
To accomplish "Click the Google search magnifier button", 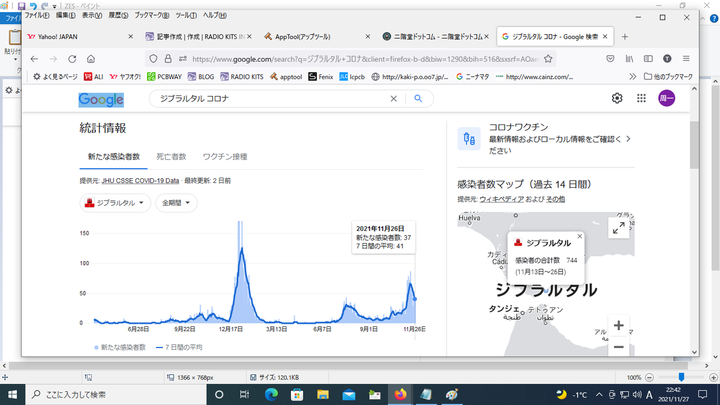I will coord(417,98).
